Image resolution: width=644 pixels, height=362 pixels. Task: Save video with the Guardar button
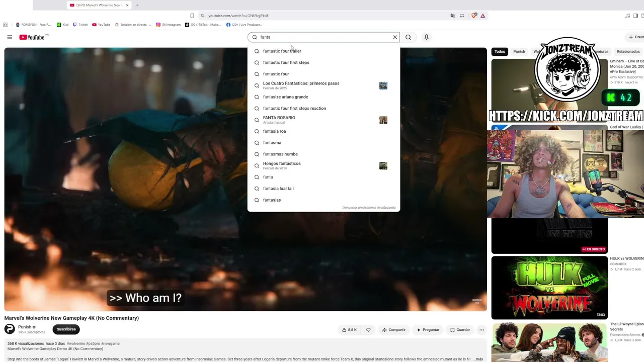coord(460,330)
